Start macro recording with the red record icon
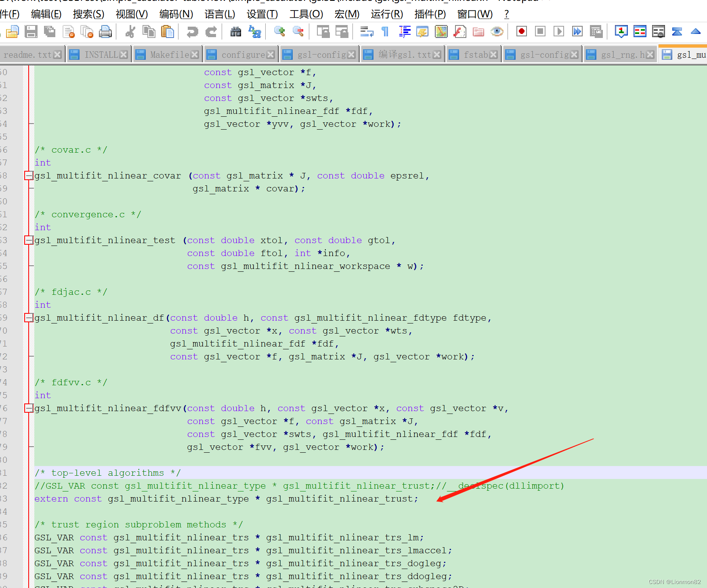 coord(521,31)
